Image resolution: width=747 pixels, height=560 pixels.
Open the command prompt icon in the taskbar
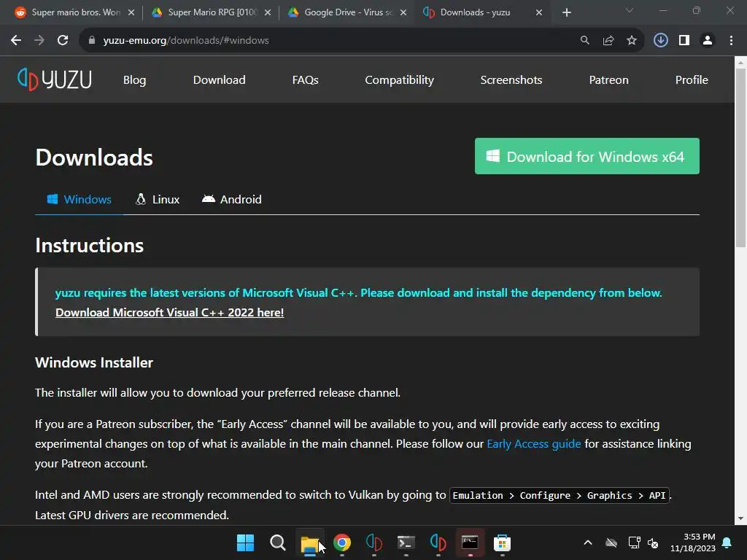tap(470, 542)
